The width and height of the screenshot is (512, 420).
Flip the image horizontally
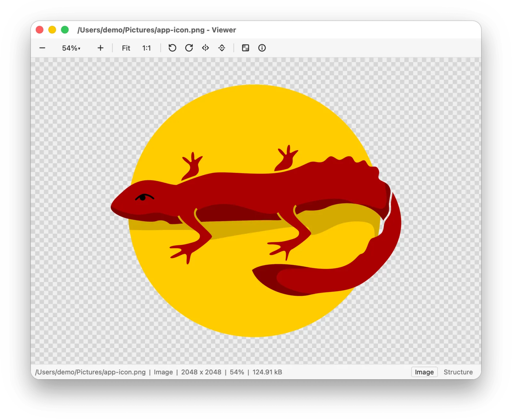click(205, 48)
